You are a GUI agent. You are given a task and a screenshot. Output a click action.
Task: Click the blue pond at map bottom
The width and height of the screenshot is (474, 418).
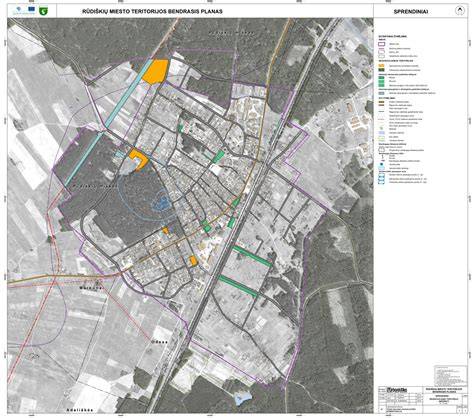coord(243,398)
